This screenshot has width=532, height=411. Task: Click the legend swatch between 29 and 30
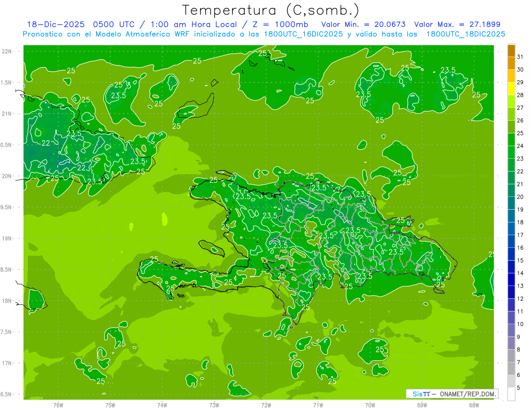pyautogui.click(x=511, y=76)
